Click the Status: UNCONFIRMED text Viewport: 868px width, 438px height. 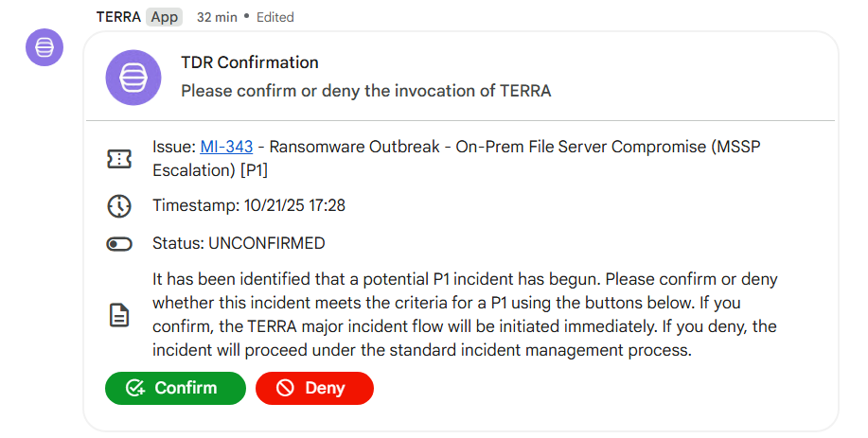click(239, 243)
